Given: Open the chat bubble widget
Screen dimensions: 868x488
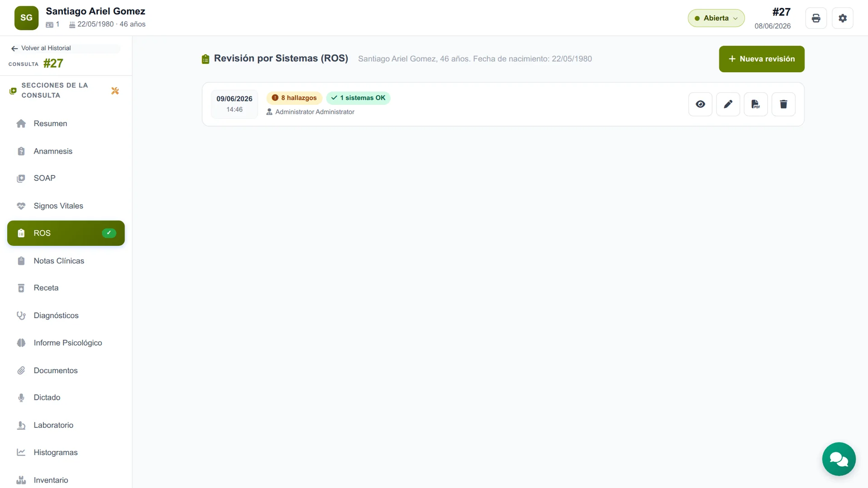Looking at the screenshot, I should (x=839, y=459).
